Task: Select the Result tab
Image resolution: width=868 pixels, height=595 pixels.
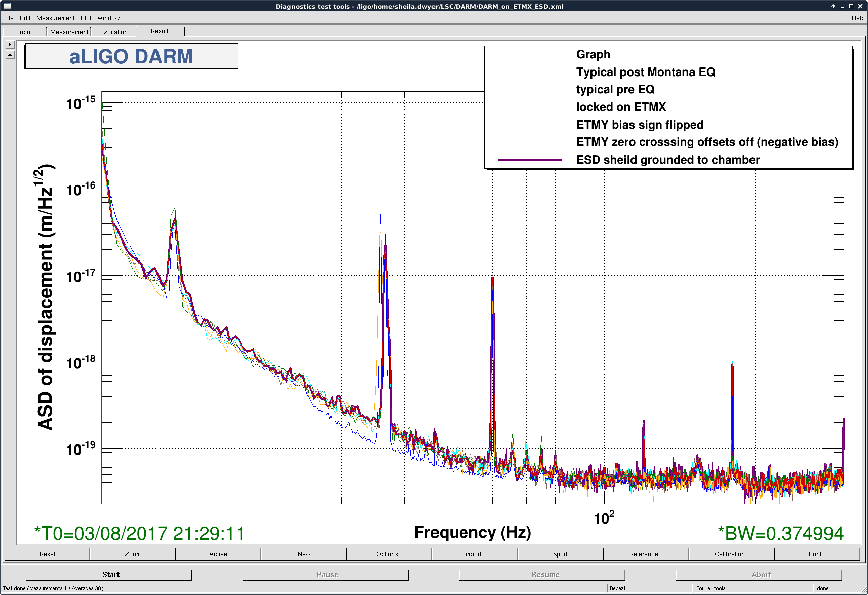Action: [160, 31]
